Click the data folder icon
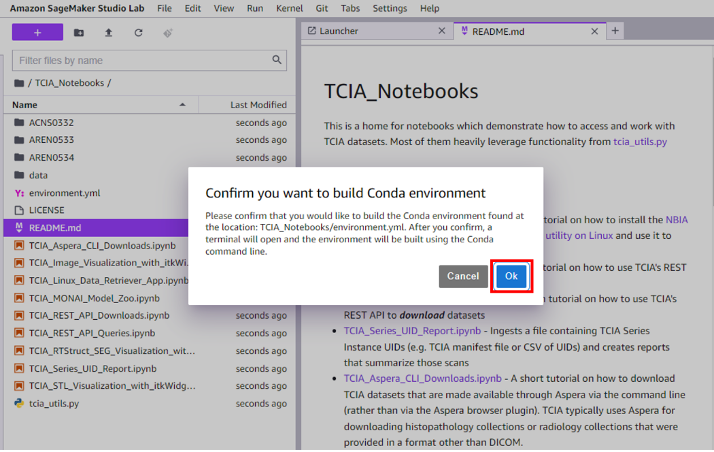The width and height of the screenshot is (714, 452). click(19, 175)
